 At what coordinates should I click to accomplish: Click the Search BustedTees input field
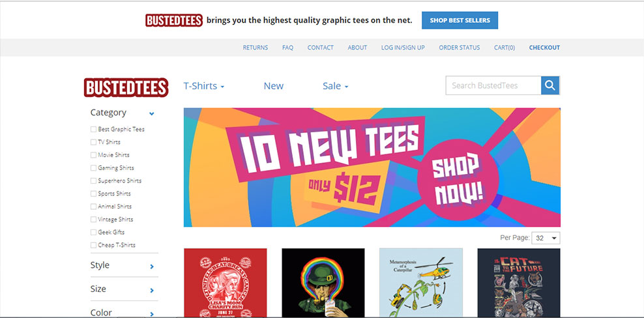coord(493,85)
